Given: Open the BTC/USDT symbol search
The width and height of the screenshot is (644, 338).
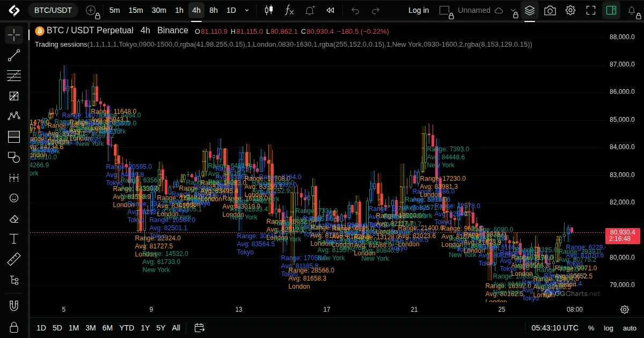Looking at the screenshot, I should coord(53,10).
